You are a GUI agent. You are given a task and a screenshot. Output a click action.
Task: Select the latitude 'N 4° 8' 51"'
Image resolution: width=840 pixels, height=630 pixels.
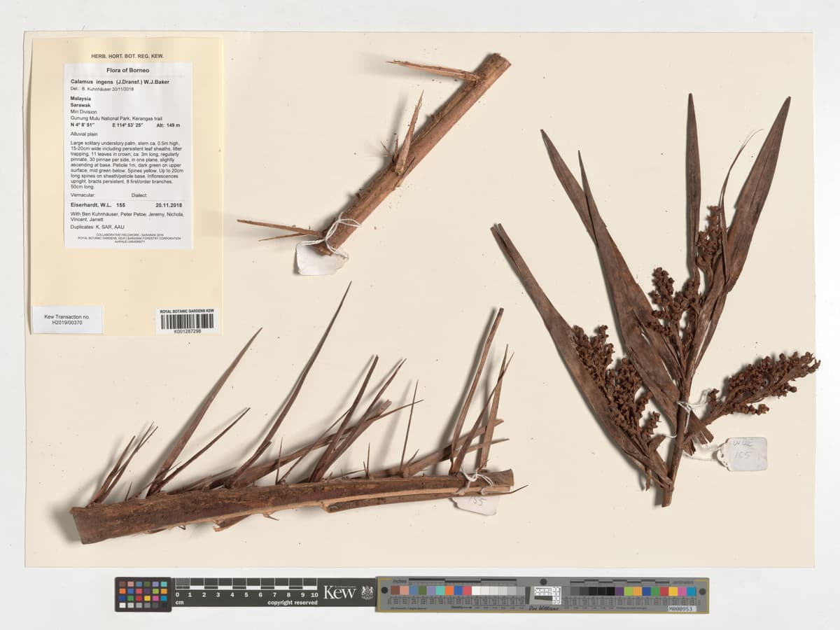point(83,125)
